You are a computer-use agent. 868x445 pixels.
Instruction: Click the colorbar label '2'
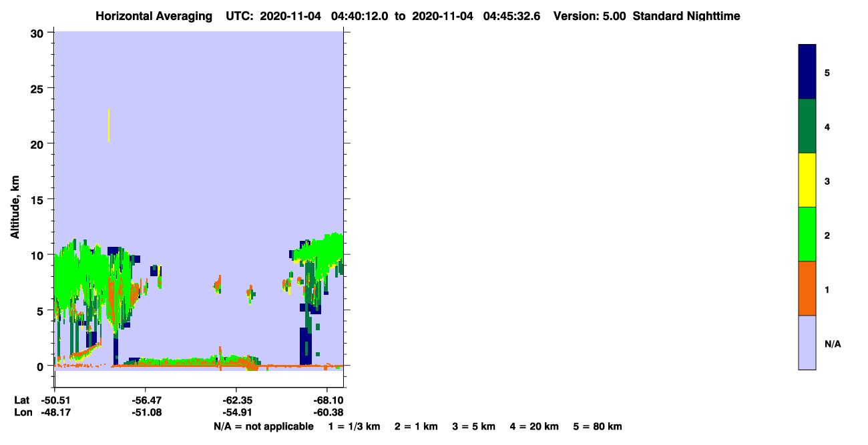pos(827,235)
